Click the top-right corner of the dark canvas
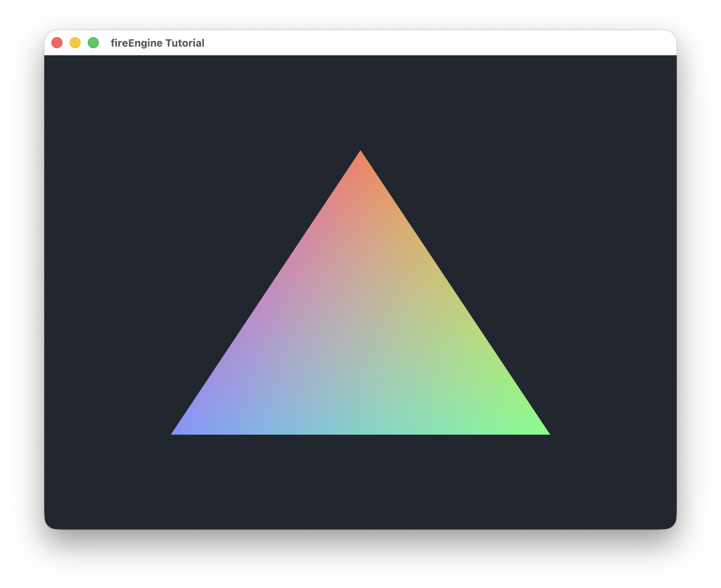The image size is (721, 588). pos(674,58)
